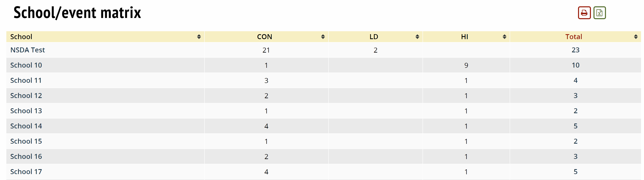Sort by HI column sort arrows

pyautogui.click(x=504, y=37)
